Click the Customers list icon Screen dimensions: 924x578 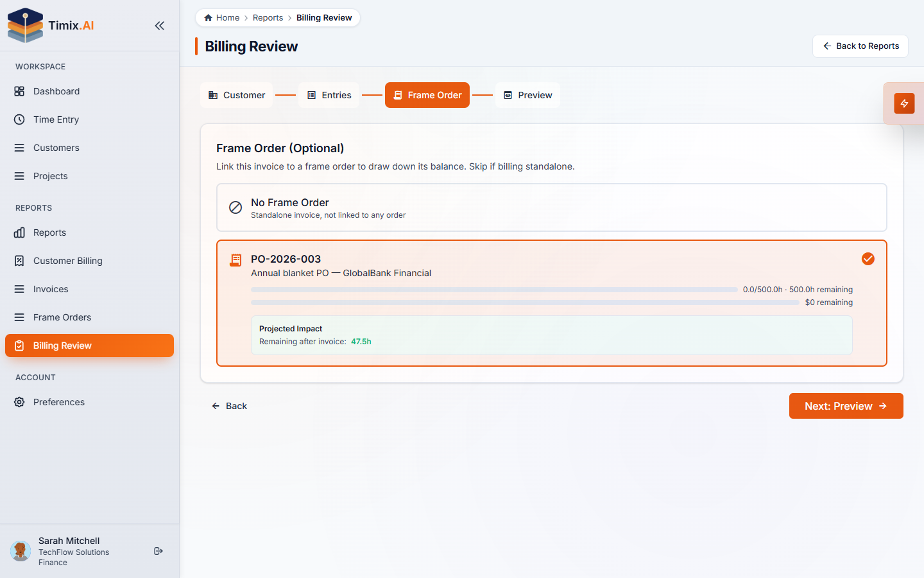click(19, 148)
